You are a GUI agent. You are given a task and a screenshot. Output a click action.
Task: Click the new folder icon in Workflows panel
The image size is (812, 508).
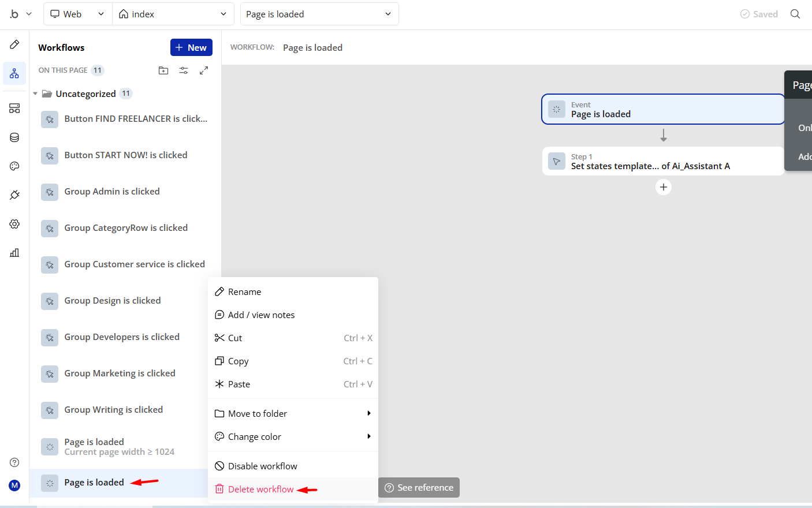pyautogui.click(x=163, y=70)
